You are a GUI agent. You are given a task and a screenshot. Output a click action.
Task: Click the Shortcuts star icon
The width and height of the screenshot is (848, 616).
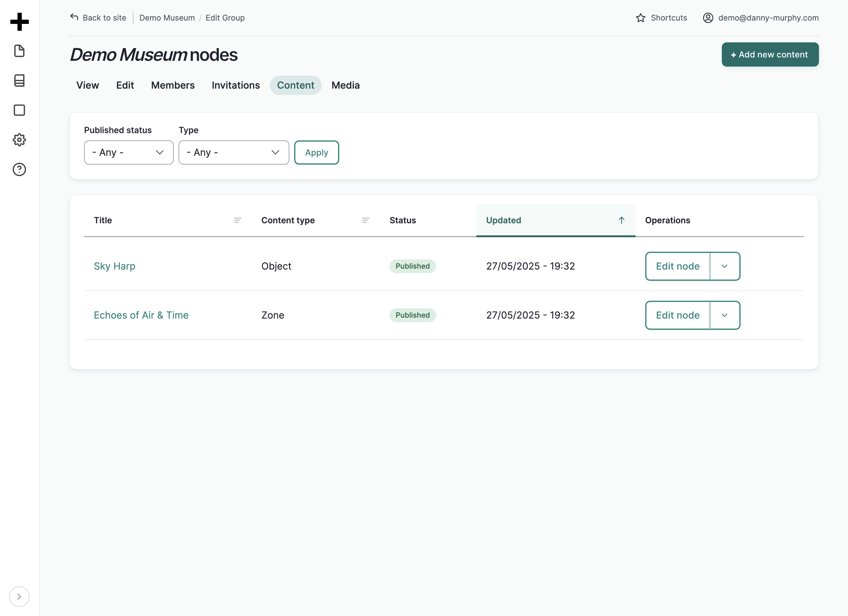point(640,18)
